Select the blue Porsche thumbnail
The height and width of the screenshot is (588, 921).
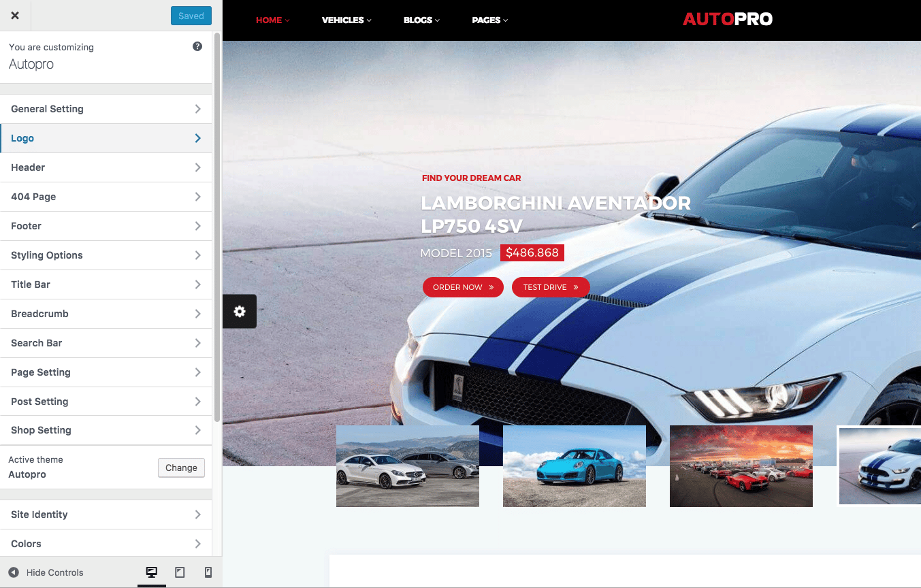pyautogui.click(x=575, y=466)
